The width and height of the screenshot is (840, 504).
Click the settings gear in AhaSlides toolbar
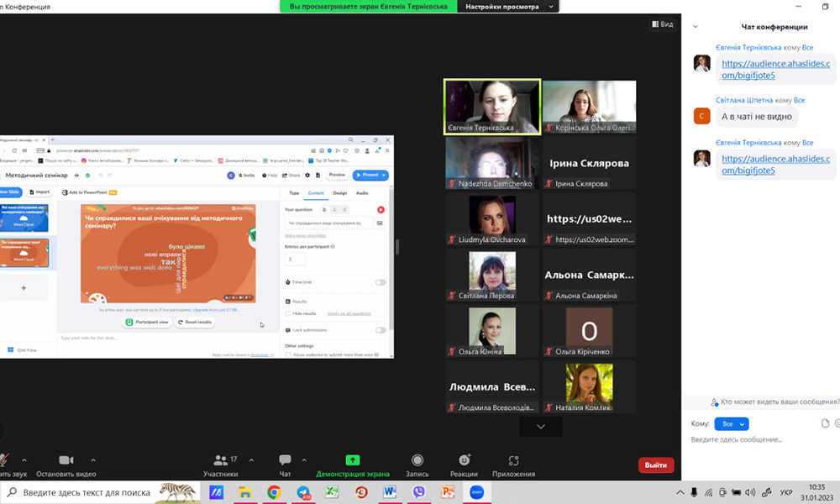(x=307, y=176)
